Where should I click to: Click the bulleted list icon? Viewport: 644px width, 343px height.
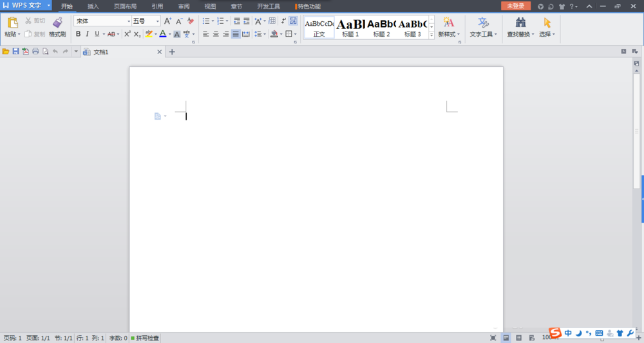coord(206,21)
